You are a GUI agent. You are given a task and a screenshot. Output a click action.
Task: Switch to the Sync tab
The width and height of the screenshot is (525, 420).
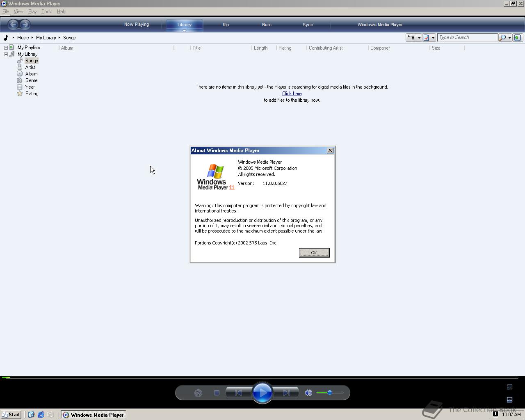[308, 25]
